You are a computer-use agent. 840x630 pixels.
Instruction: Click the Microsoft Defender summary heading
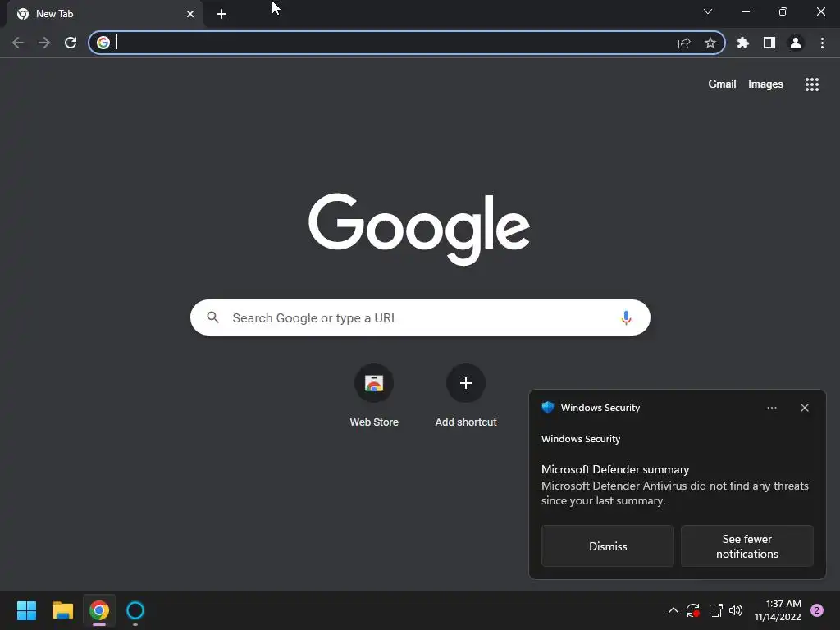click(x=615, y=469)
